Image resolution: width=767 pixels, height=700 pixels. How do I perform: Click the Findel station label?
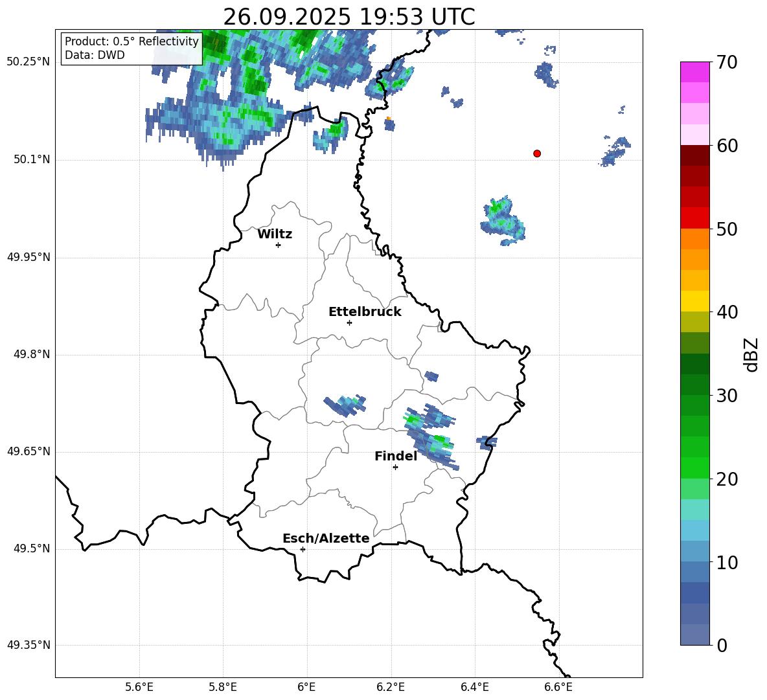click(396, 456)
